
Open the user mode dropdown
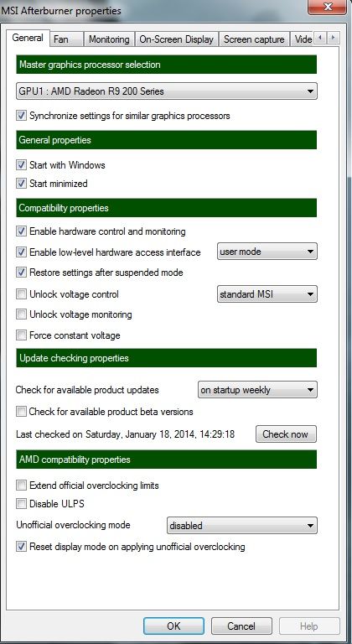click(267, 252)
